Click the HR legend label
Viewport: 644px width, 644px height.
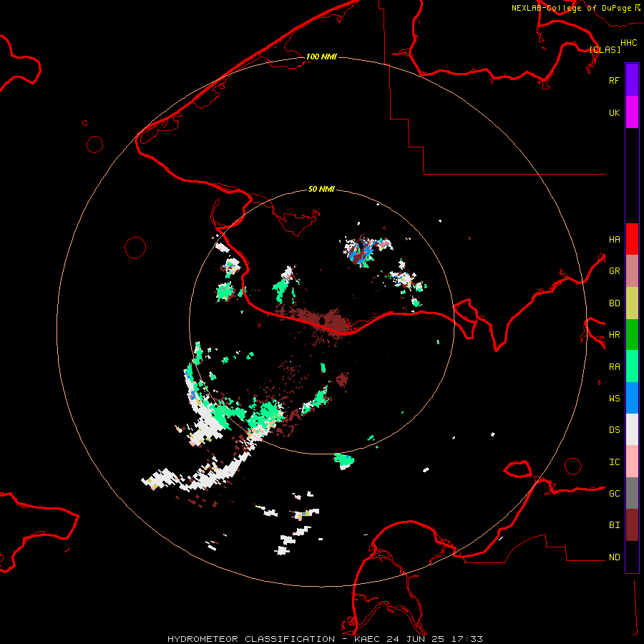click(x=614, y=334)
